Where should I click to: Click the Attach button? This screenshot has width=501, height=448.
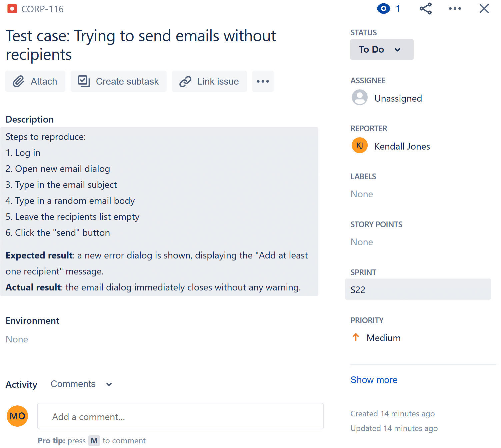(35, 81)
